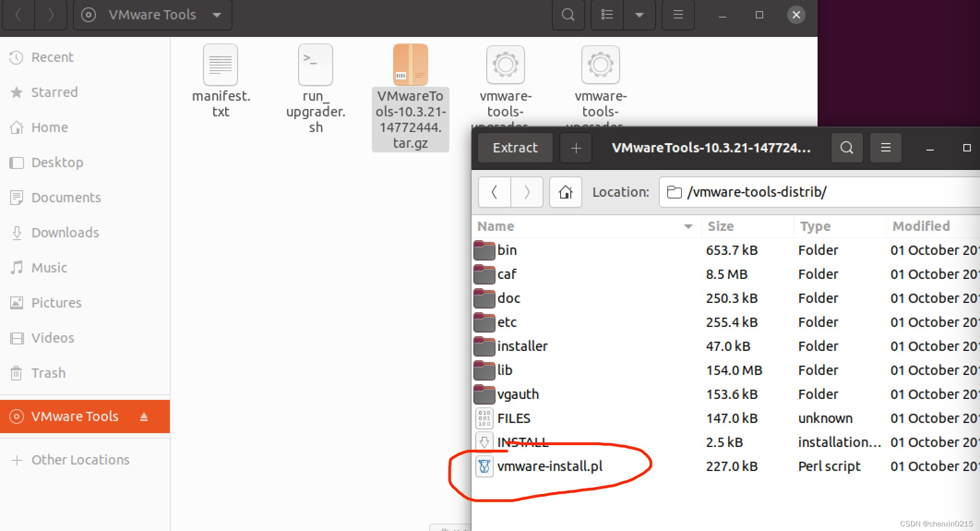Open the view options dropdown in Files
The width and height of the screenshot is (980, 531).
click(640, 15)
